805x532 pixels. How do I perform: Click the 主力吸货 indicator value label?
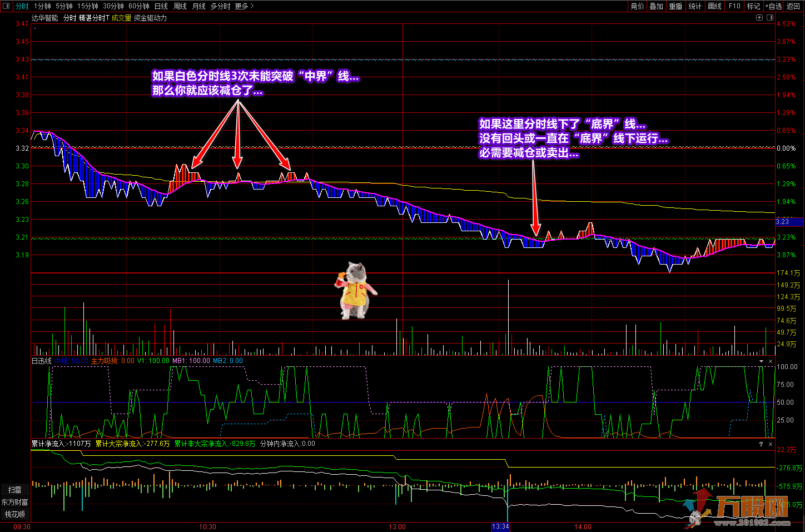pyautogui.click(x=112, y=361)
